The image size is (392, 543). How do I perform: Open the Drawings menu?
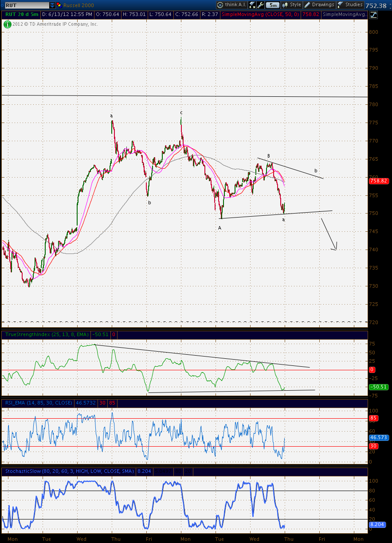coord(320,5)
